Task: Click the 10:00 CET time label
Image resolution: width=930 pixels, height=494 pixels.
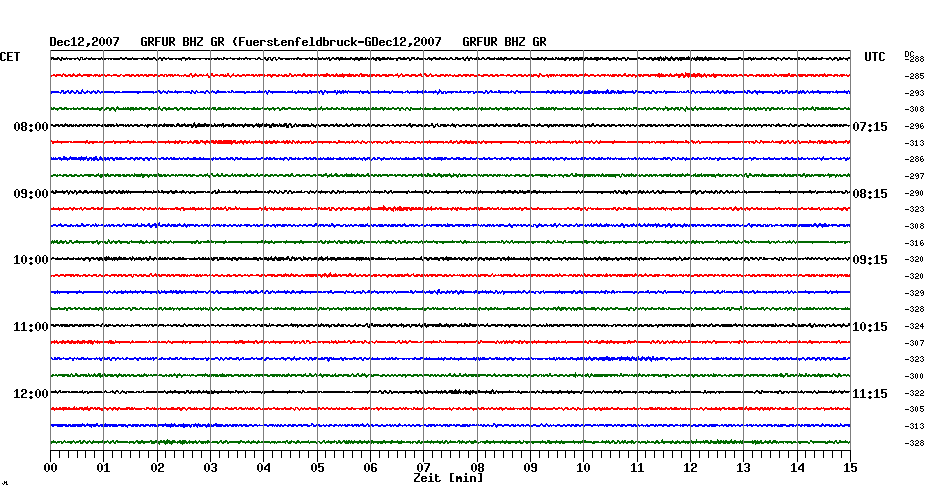Action: (x=31, y=260)
